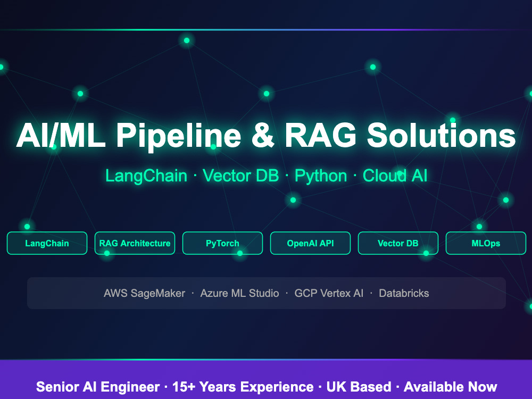Image resolution: width=532 pixels, height=399 pixels.
Task: Click LangChain in the green subtitle line
Action: click(146, 176)
